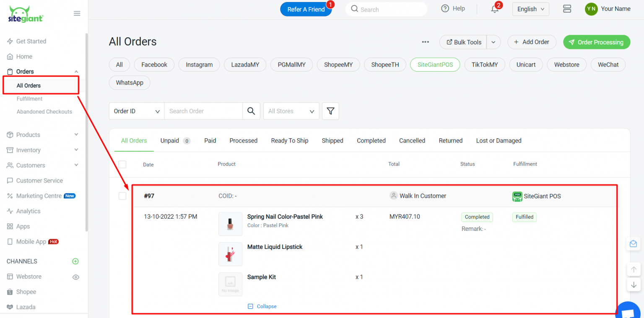644x318 pixels.
Task: Click the hamburger menu icon in the sidebar
Action: click(77, 13)
